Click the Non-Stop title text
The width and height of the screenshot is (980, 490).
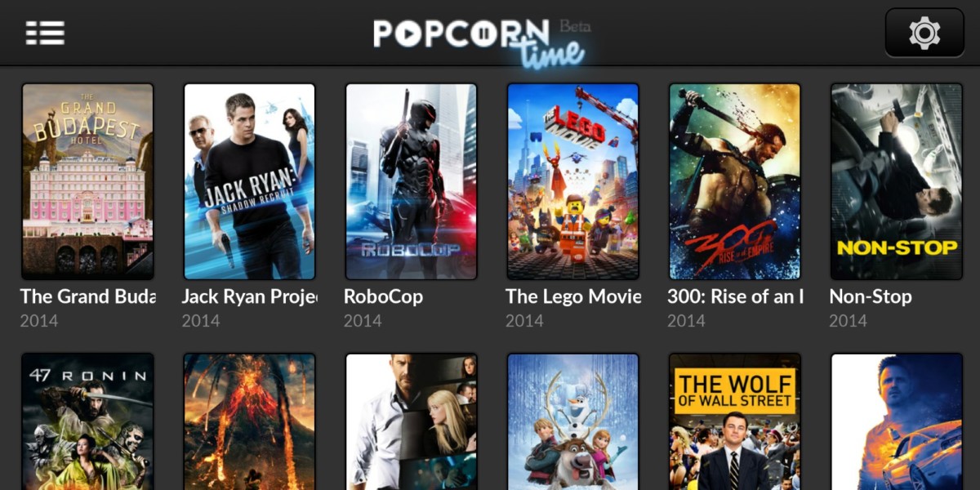(x=871, y=296)
